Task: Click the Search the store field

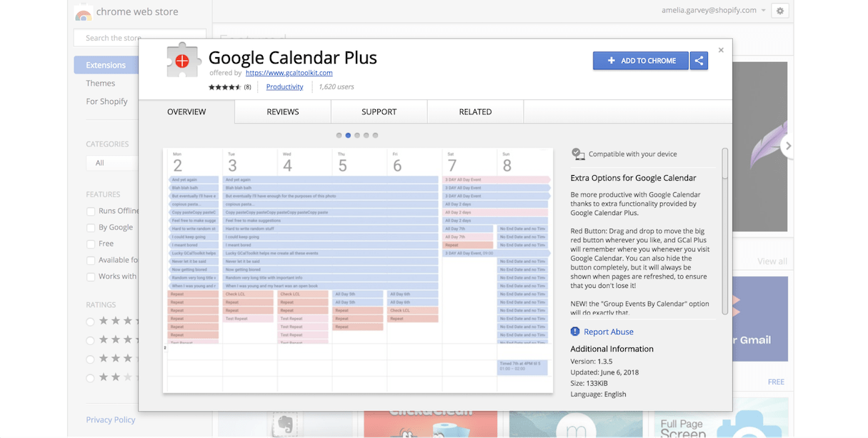Action: 140,38
